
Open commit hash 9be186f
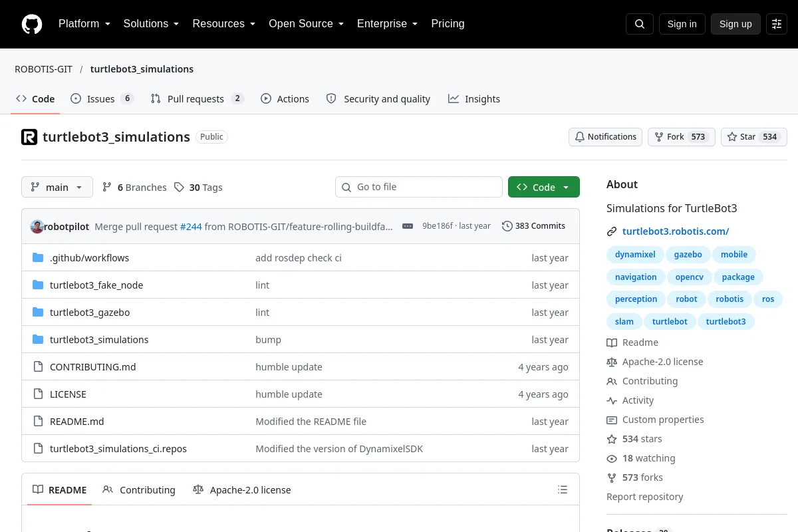(438, 226)
